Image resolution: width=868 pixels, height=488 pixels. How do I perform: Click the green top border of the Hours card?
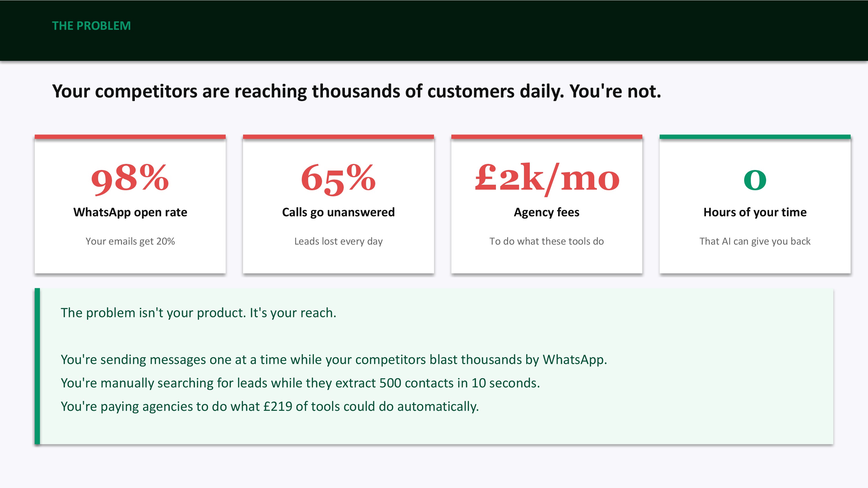coord(755,137)
